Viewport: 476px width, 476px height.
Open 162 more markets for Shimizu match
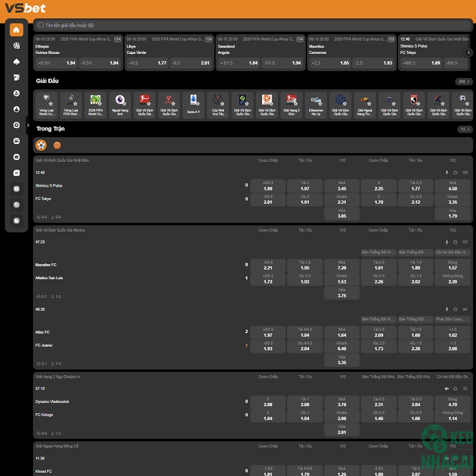click(465, 173)
